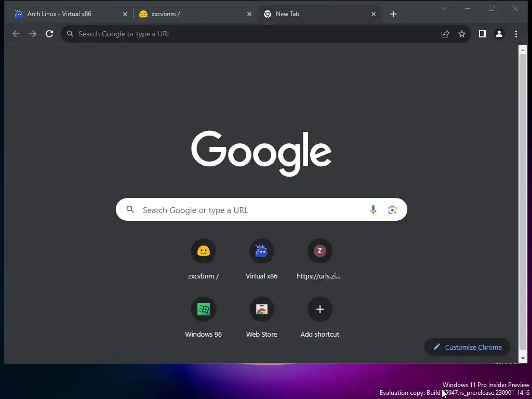Click the search magnifier icon in the search box
532x399 pixels.
(130, 209)
